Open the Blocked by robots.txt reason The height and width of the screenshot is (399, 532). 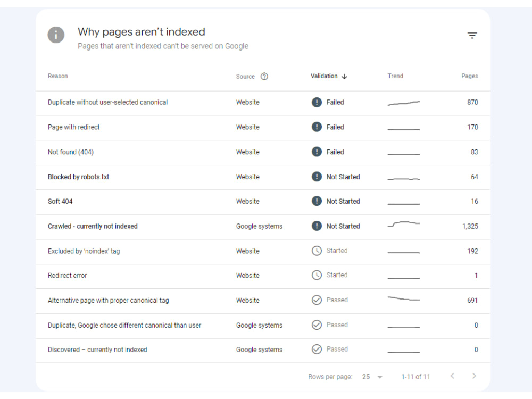78,177
